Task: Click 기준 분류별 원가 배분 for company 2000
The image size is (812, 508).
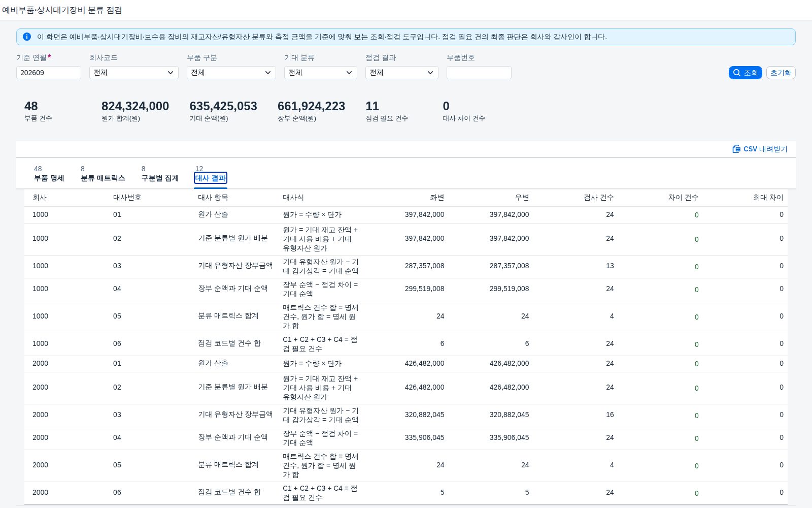Action: (232, 387)
